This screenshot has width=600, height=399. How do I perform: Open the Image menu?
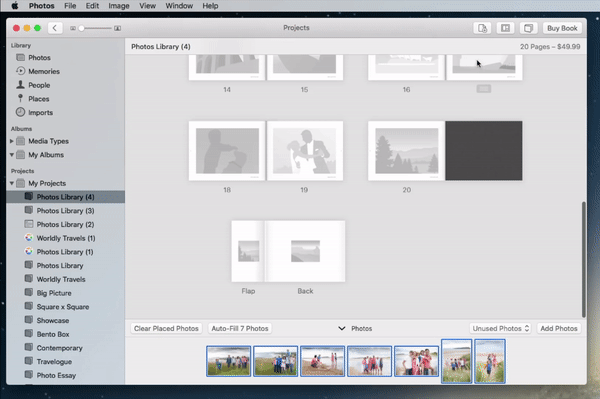[x=119, y=6]
